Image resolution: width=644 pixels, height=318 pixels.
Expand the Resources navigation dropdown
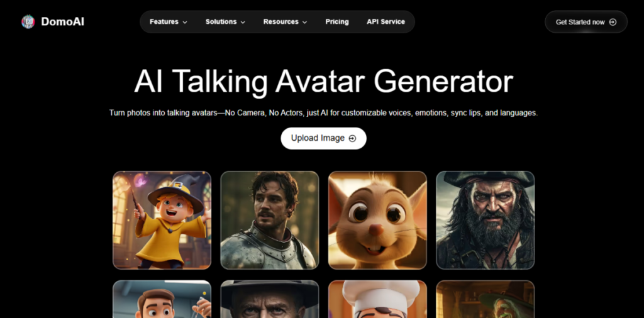pyautogui.click(x=285, y=22)
